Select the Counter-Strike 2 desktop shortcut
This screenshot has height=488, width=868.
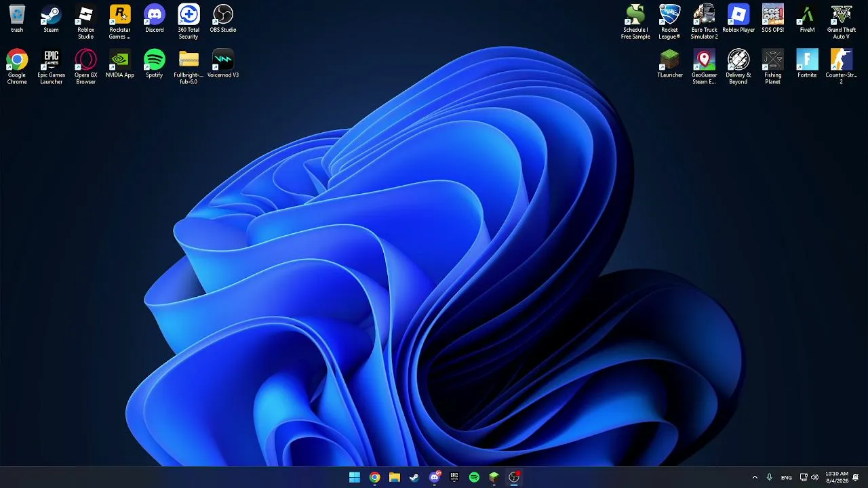(x=842, y=67)
